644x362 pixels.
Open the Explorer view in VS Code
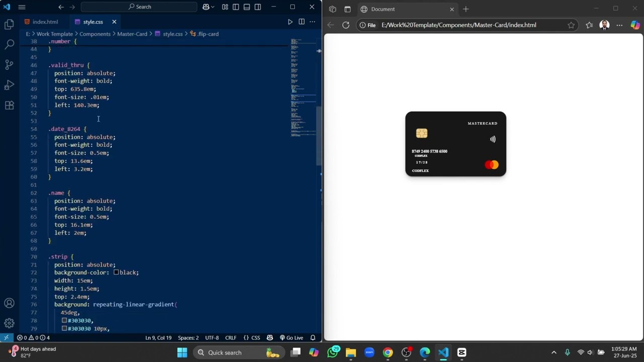tap(9, 24)
